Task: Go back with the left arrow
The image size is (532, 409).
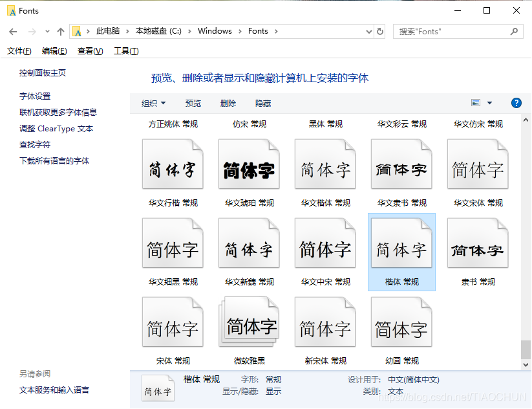Action: 13,32
